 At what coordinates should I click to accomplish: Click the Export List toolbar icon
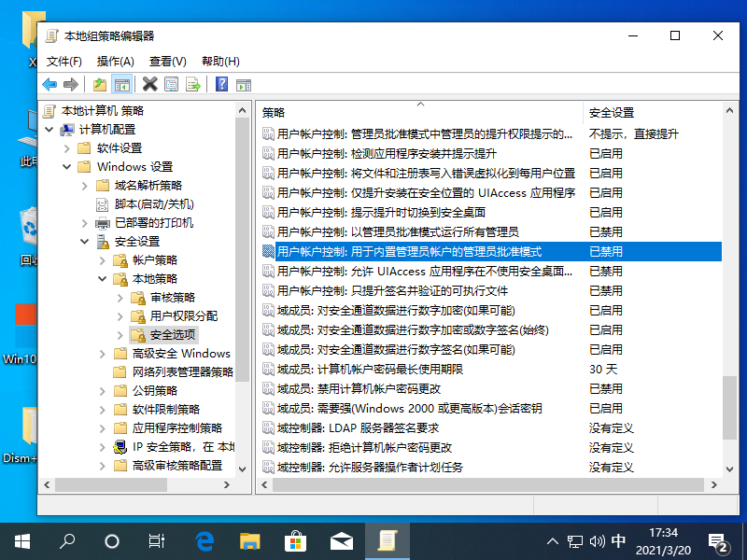pyautogui.click(x=192, y=84)
